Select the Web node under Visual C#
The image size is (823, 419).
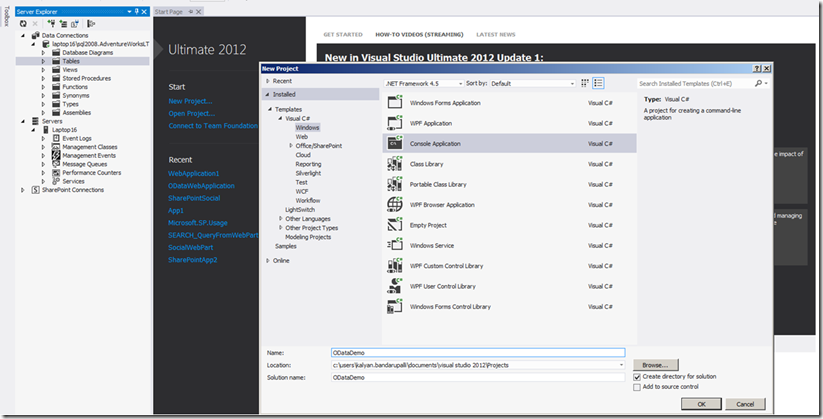[302, 137]
